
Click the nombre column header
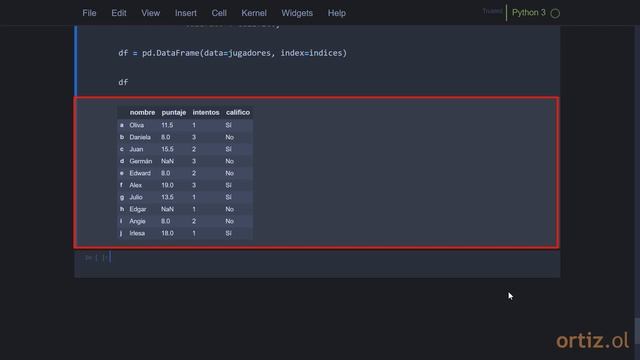(x=142, y=112)
